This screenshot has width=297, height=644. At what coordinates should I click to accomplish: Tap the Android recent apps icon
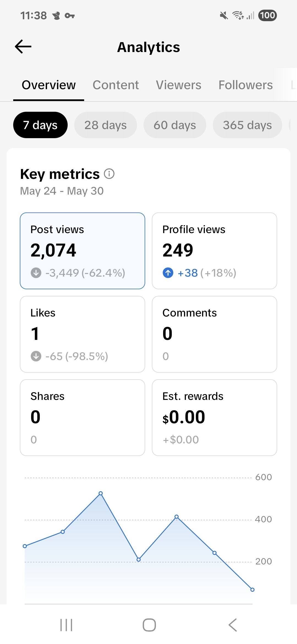coord(66,625)
